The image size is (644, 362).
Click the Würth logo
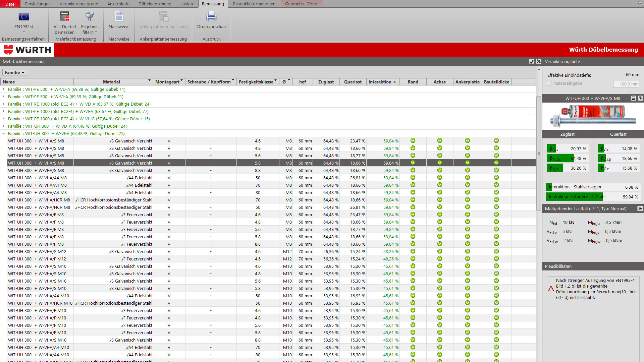[27, 50]
